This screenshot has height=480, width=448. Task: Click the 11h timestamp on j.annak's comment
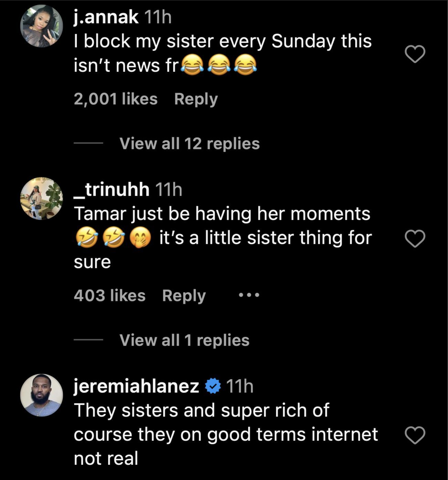tap(157, 17)
